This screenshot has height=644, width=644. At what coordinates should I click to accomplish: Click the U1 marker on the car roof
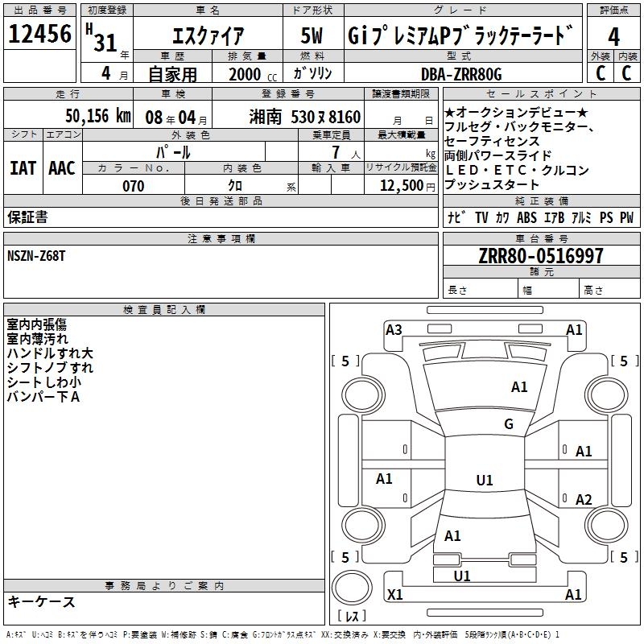(484, 481)
